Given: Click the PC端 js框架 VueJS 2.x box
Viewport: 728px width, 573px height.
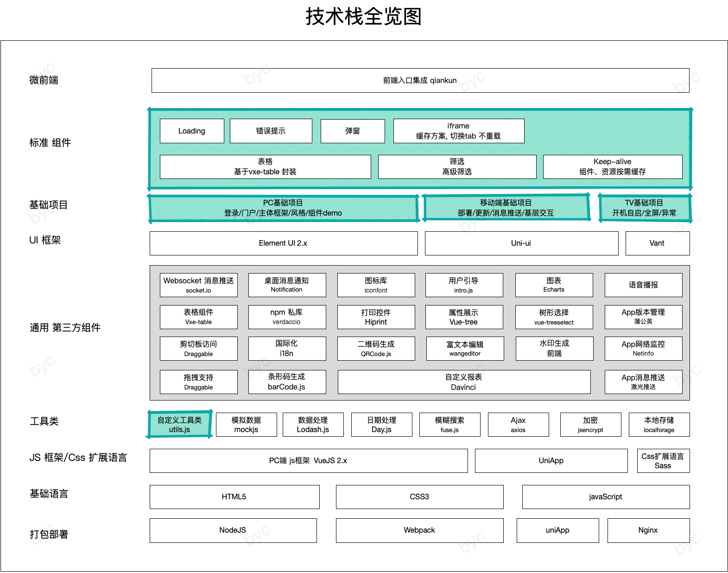Looking at the screenshot, I should pos(309,461).
